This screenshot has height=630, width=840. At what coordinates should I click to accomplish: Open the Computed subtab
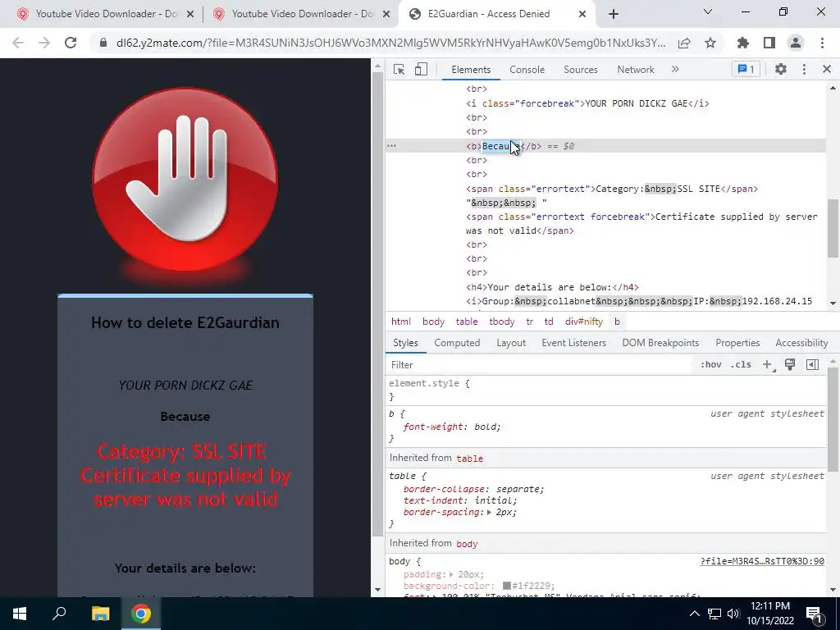[457, 343]
